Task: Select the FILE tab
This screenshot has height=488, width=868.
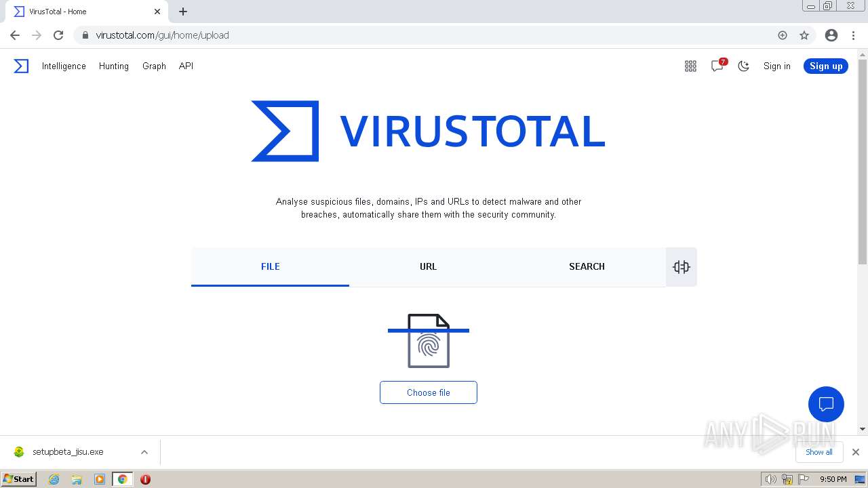Action: click(x=270, y=266)
